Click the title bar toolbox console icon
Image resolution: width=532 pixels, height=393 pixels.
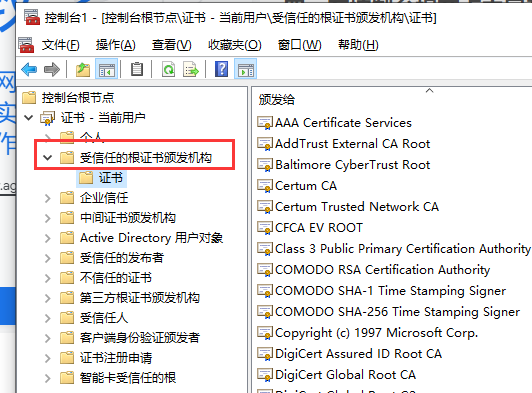[x=32, y=17]
